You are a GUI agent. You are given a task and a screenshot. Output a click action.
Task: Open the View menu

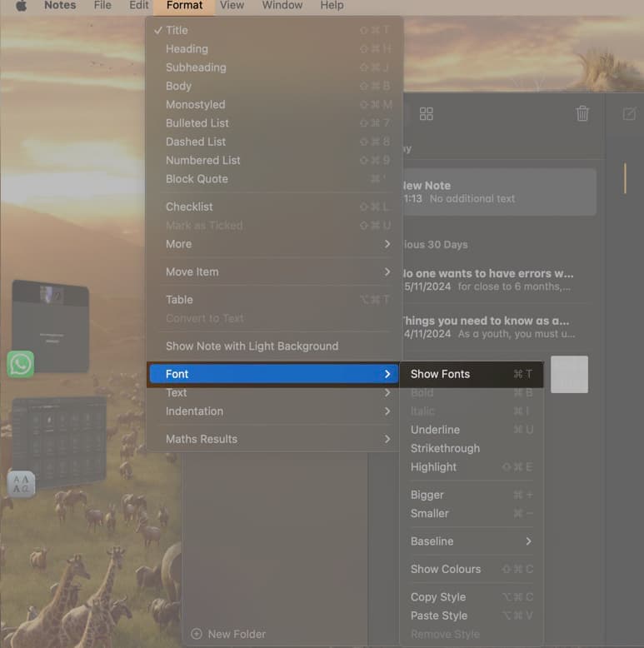pyautogui.click(x=232, y=5)
